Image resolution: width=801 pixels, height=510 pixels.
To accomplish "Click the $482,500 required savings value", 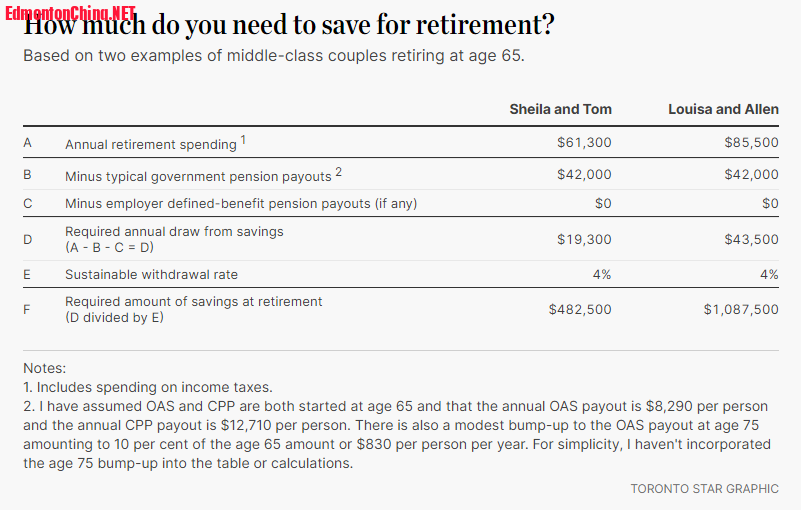I will coord(580,310).
